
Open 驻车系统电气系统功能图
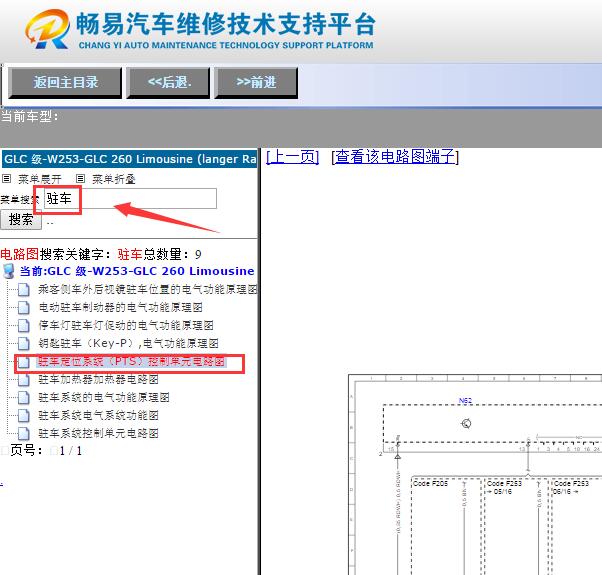98,415
